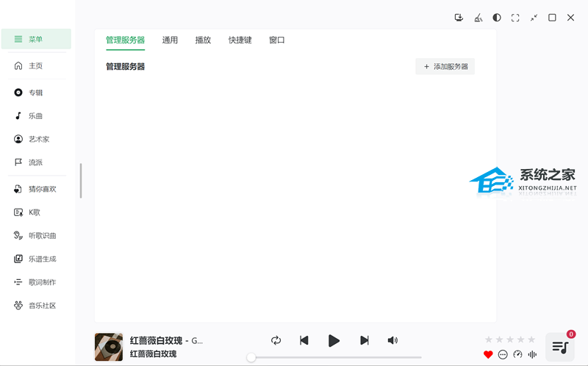
Task: Open the play queue playlist button
Action: (560, 347)
